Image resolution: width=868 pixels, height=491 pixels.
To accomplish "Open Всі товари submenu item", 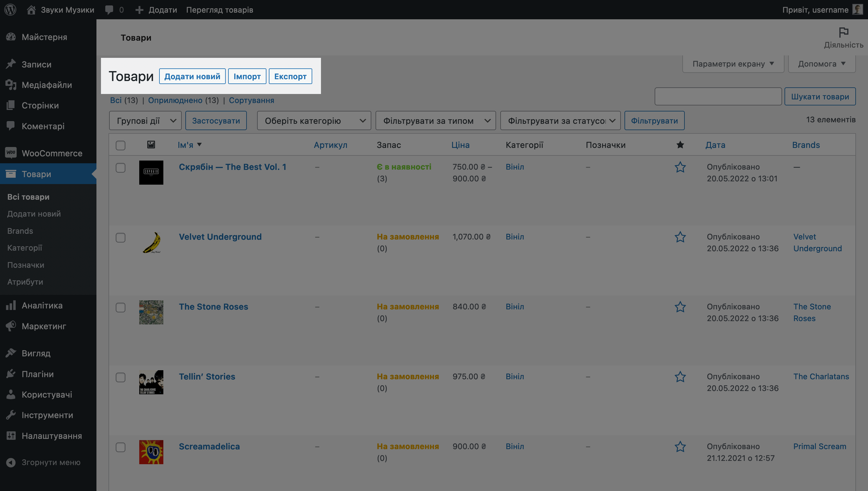I will 28,197.
